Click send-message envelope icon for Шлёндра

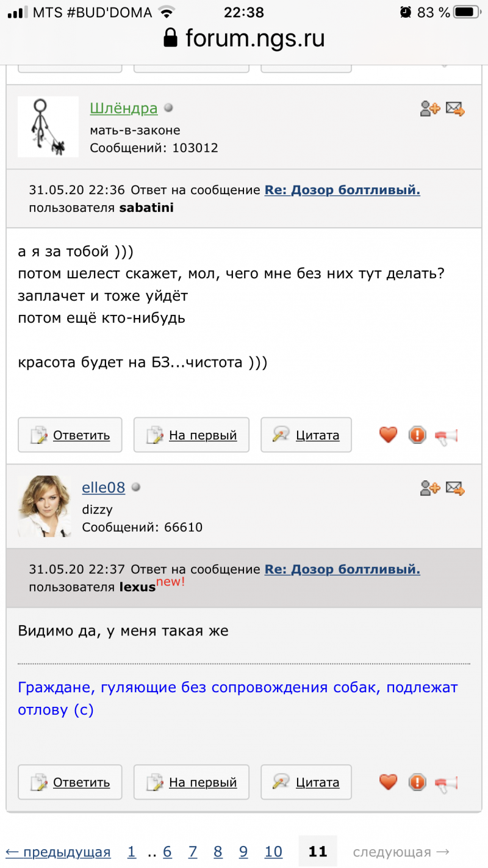[x=455, y=109]
